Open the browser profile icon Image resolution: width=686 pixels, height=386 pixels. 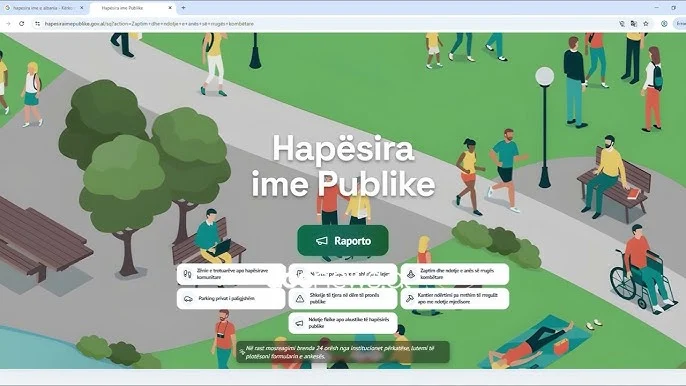[664, 24]
